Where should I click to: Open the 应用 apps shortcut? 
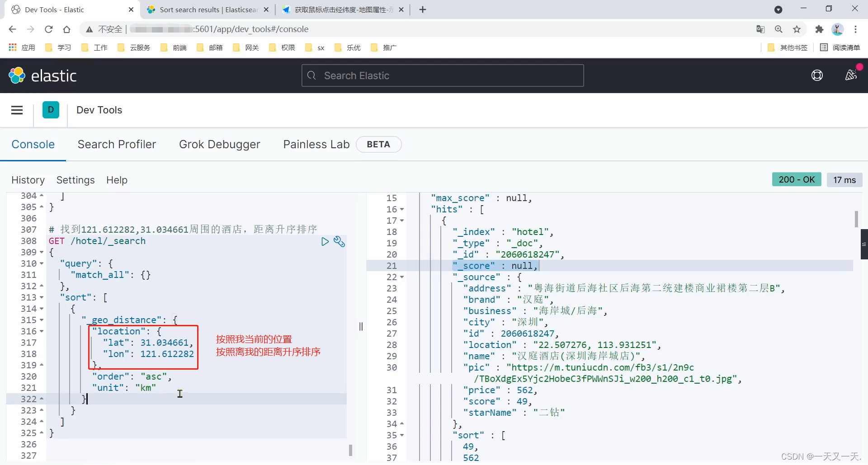[x=22, y=47]
